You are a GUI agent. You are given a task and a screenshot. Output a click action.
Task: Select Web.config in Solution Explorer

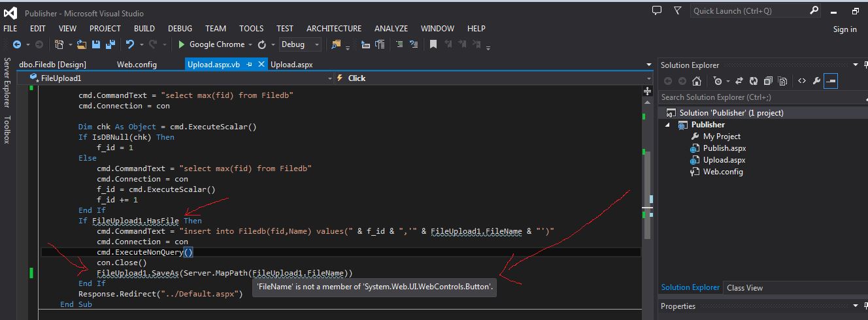pyautogui.click(x=723, y=172)
